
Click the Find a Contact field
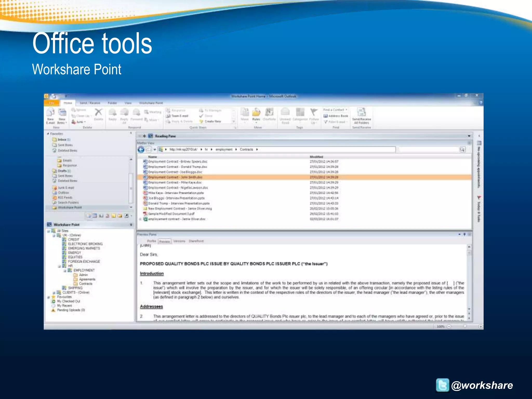click(x=335, y=110)
